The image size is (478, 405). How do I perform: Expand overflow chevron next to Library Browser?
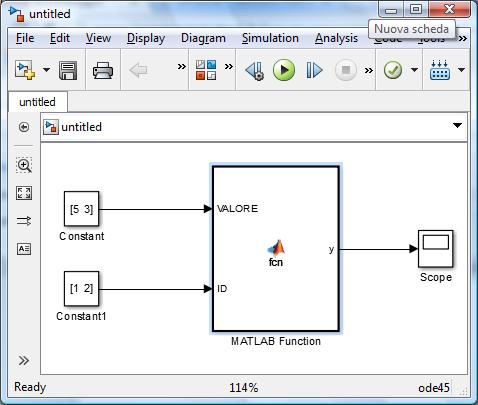[x=228, y=66]
